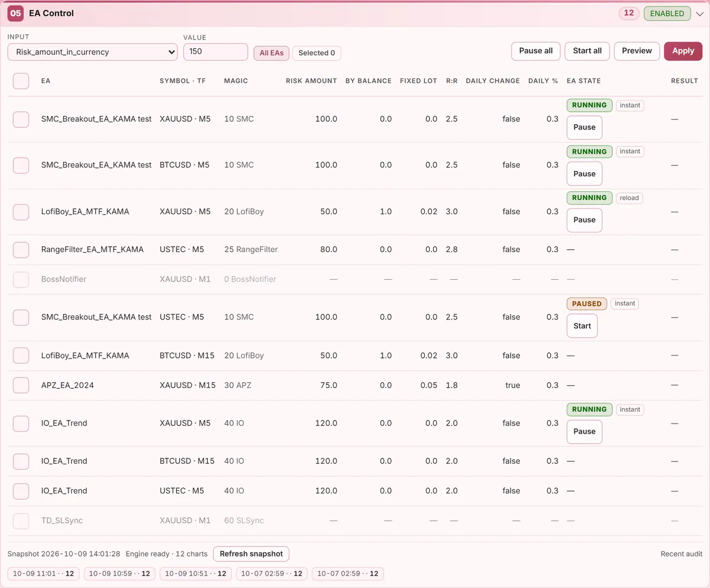Click the Recent audit label
The image size is (710, 588).
(x=682, y=554)
